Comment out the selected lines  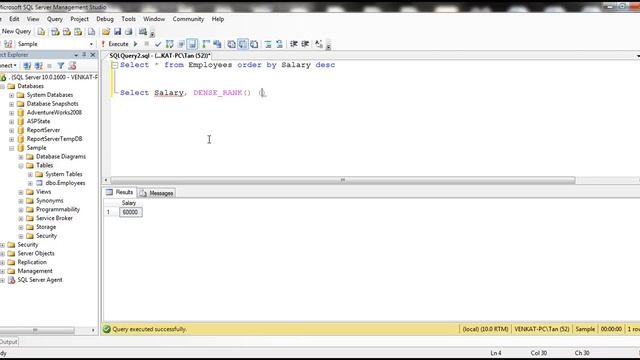268,44
